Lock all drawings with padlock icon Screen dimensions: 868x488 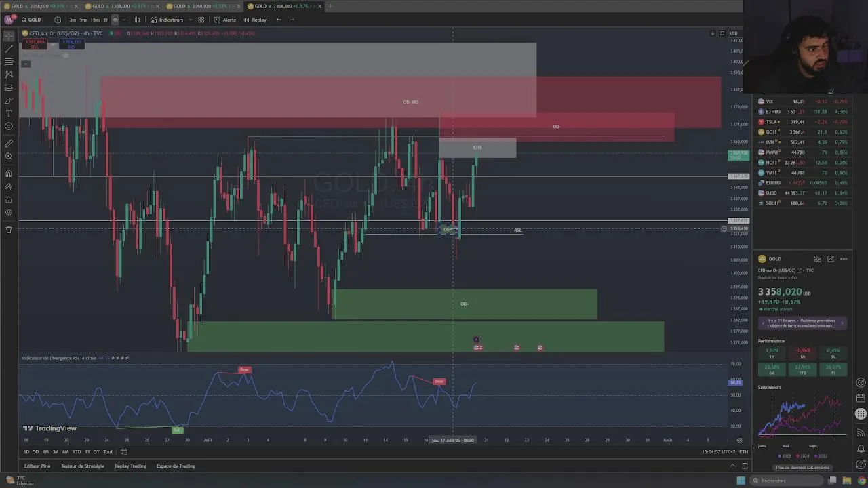coord(9,200)
